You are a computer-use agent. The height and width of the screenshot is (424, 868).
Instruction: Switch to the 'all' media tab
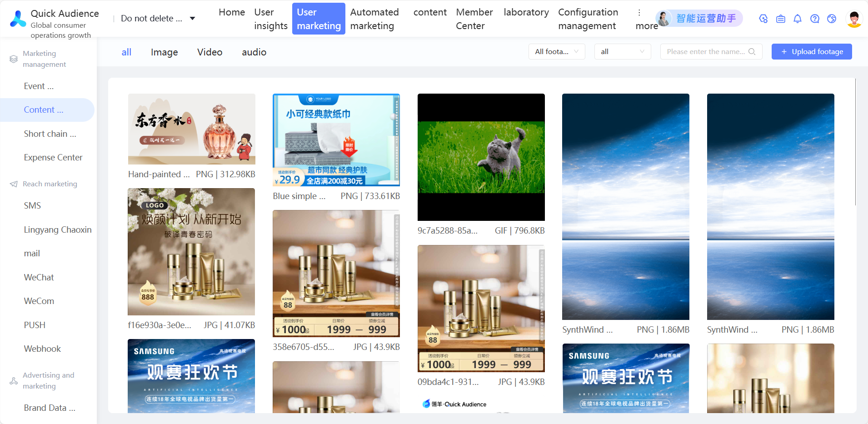[126, 52]
